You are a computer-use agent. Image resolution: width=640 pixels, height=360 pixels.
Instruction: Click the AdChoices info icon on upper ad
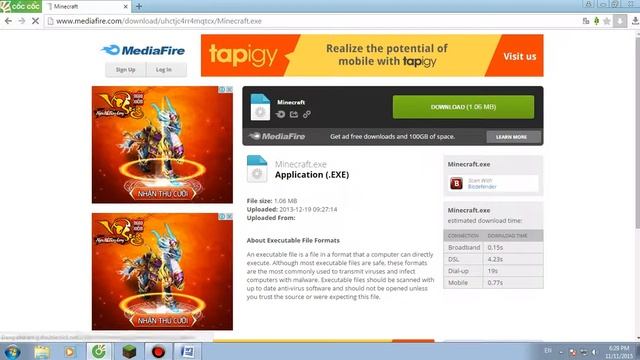click(x=222, y=89)
